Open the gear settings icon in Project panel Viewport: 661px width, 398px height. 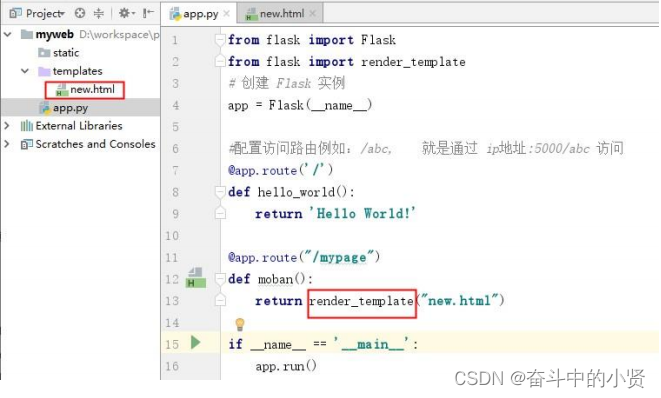coord(125,13)
